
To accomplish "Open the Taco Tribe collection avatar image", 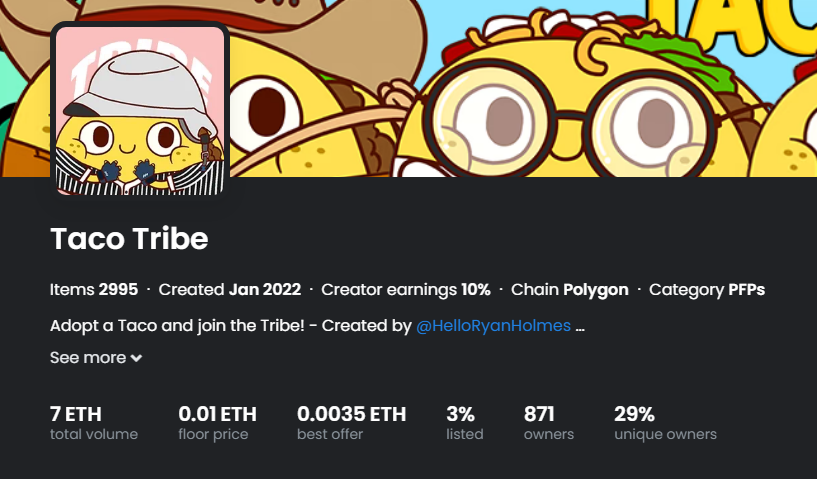I will coord(140,110).
